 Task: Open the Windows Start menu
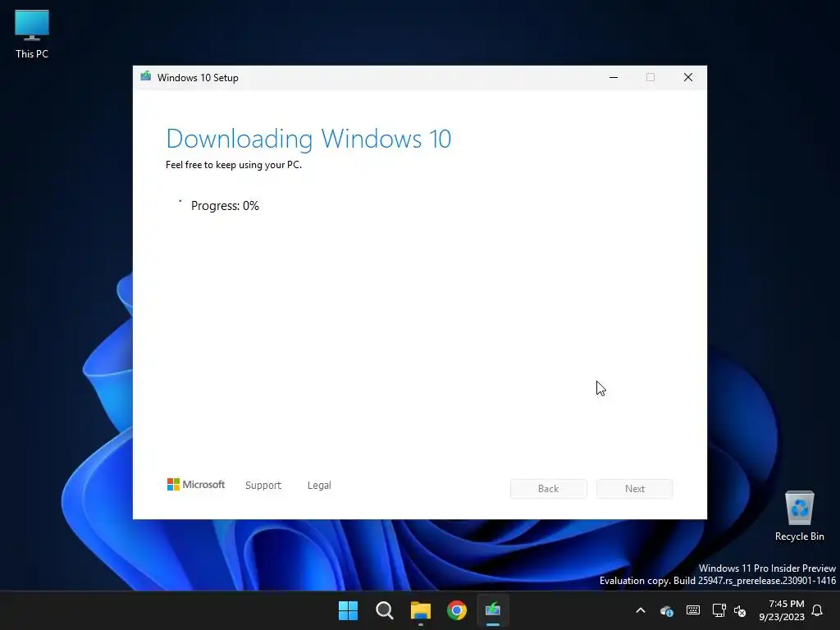[348, 610]
